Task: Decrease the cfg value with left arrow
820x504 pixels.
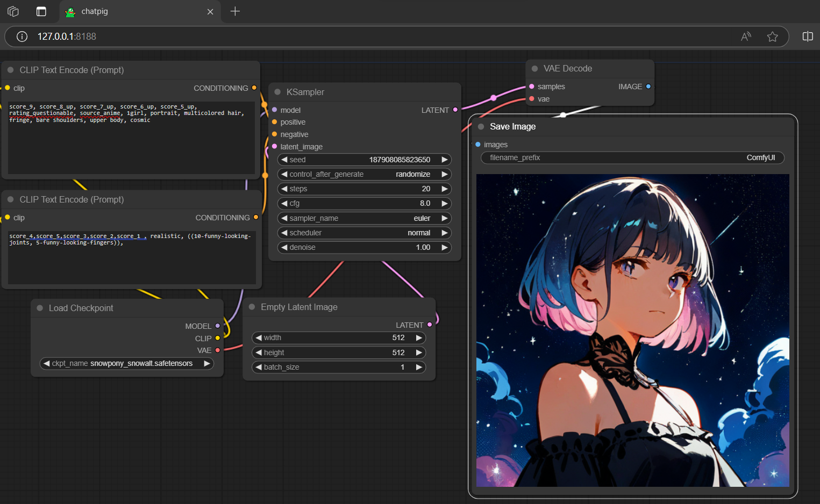Action: pos(284,203)
